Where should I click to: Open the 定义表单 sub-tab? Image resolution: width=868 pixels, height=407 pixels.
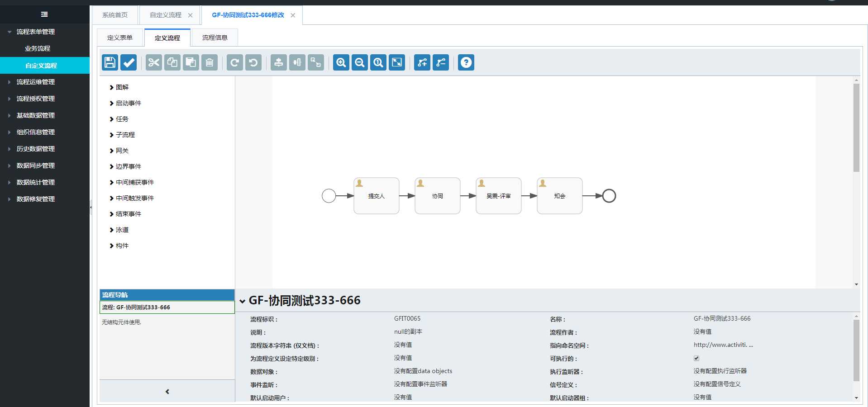[120, 38]
